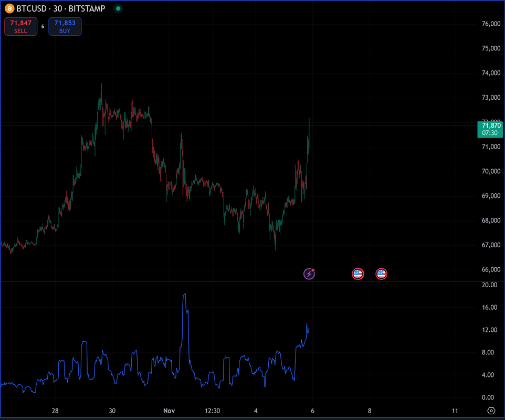505x420 pixels.
Task: Click the Nov label on time axis
Action: pos(169,411)
